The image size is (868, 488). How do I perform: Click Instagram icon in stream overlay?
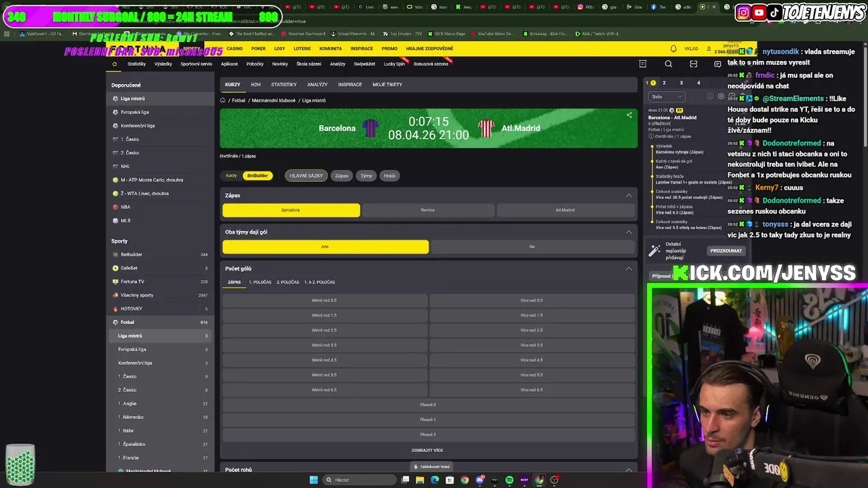pyautogui.click(x=744, y=12)
